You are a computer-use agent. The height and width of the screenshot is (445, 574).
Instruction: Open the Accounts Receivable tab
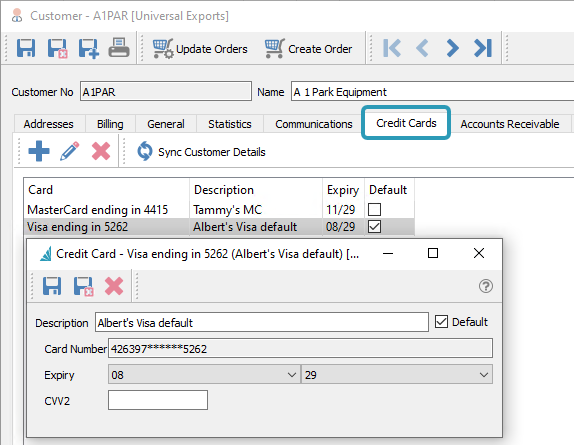510,124
